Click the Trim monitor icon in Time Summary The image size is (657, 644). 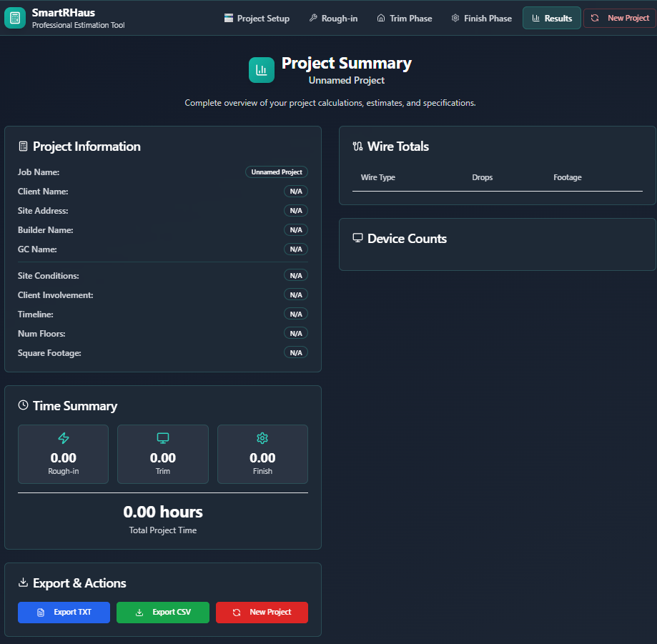pos(163,438)
